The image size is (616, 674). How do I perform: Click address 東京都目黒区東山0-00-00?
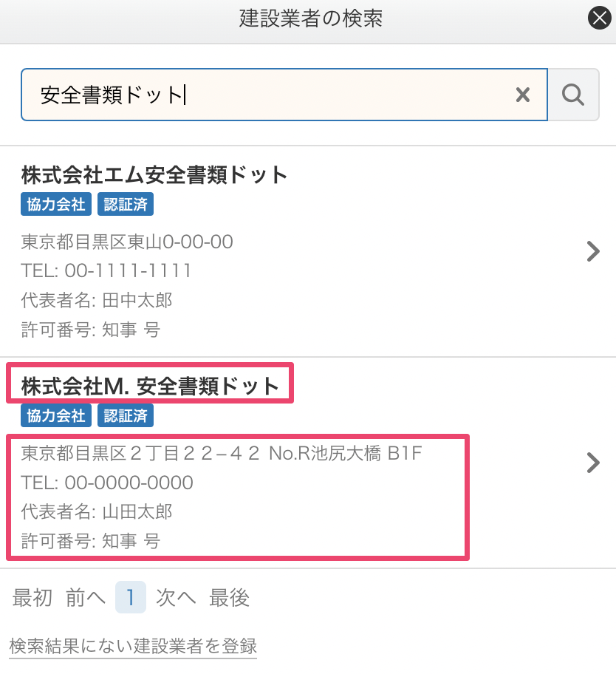click(127, 242)
